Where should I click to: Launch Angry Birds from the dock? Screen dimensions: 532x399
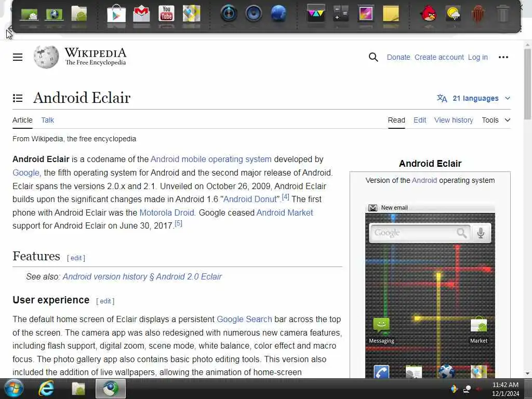429,14
